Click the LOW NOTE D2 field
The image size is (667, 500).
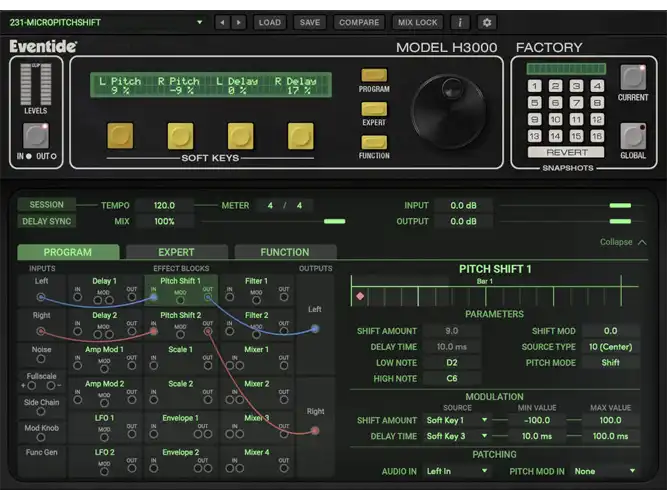click(452, 363)
